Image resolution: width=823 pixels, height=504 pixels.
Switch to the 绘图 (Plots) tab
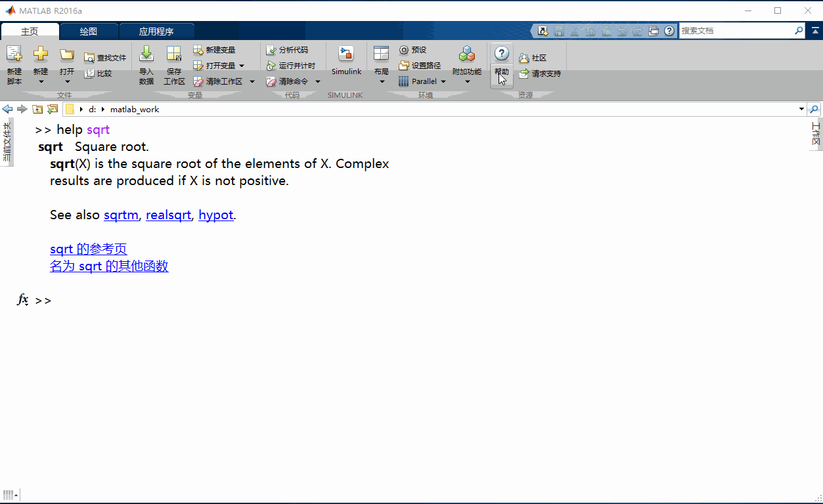click(x=89, y=31)
